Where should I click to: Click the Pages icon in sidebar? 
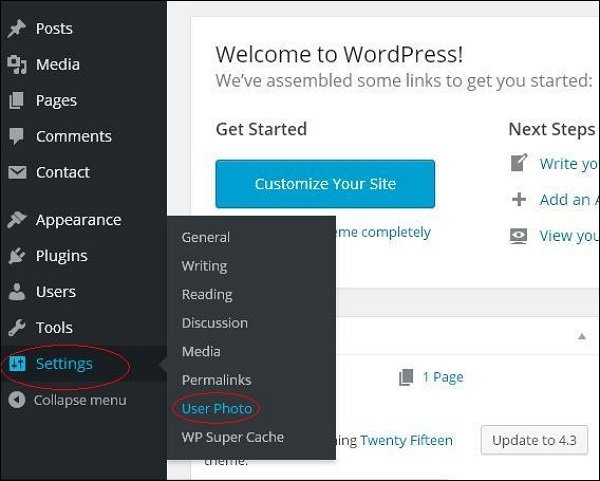click(16, 101)
